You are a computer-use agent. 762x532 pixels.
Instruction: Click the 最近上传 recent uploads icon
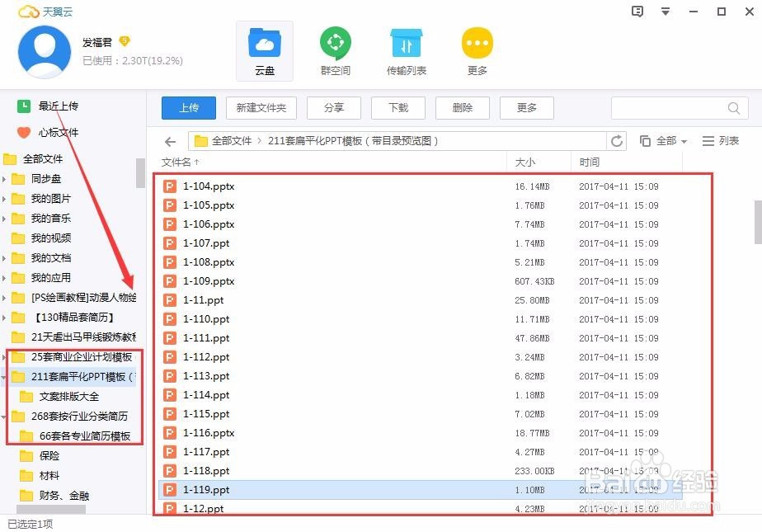(x=22, y=106)
